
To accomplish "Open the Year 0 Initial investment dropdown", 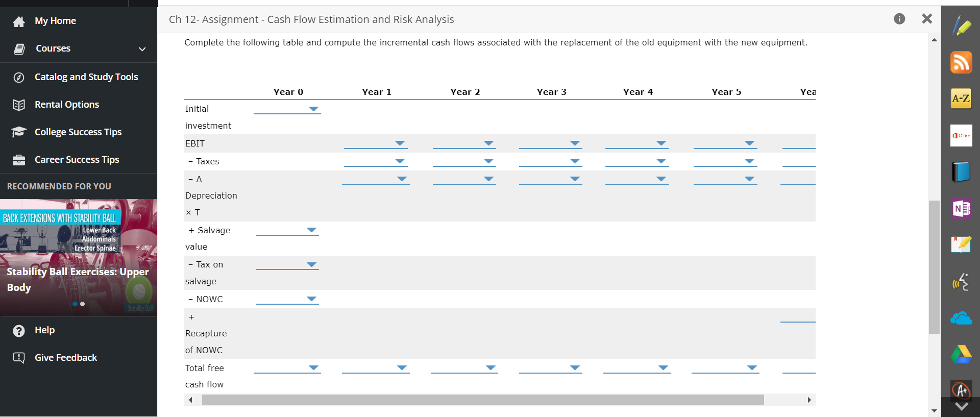I will point(287,109).
